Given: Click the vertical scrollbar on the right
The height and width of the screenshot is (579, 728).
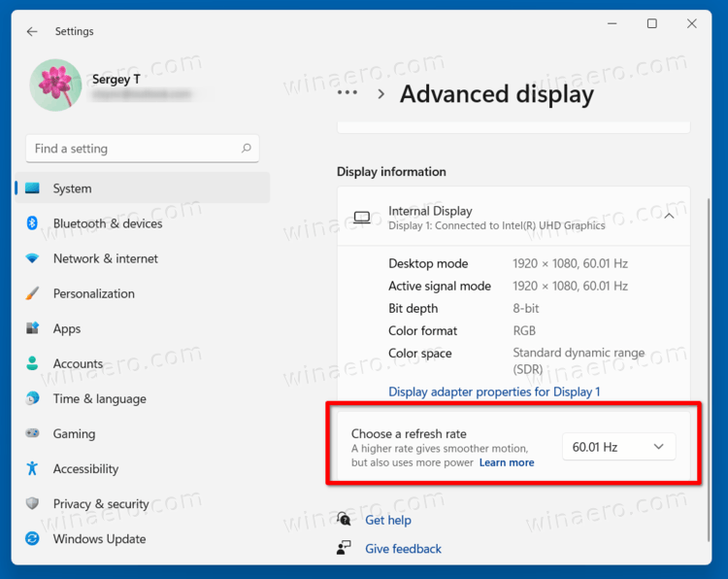Looking at the screenshot, I should pyautogui.click(x=709, y=369).
